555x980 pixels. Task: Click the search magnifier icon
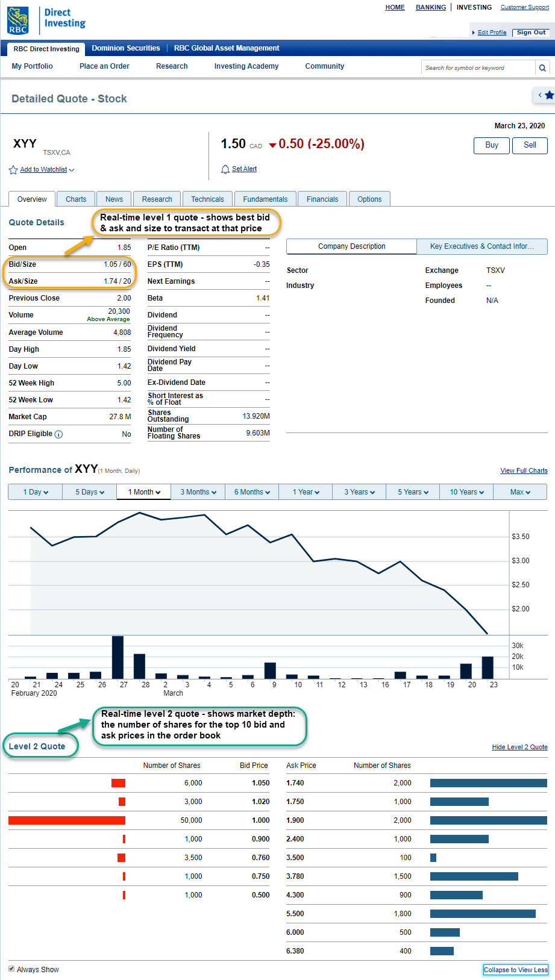542,68
